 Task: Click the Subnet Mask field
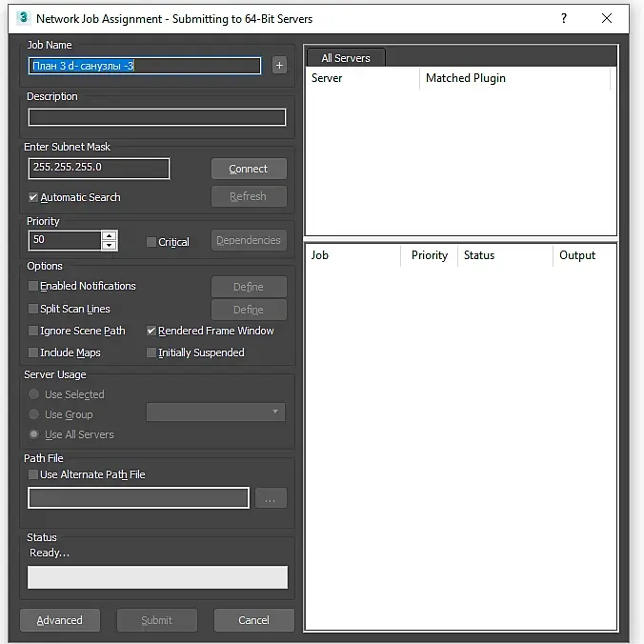(99, 169)
